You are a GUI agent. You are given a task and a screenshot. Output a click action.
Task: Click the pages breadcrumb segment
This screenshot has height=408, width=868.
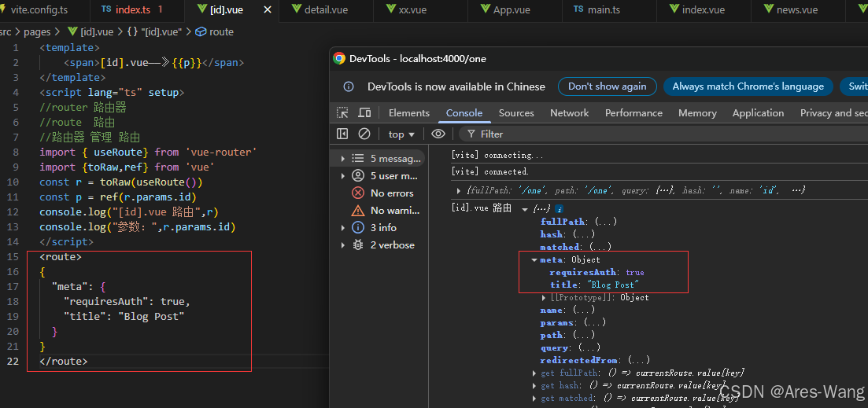[x=37, y=32]
